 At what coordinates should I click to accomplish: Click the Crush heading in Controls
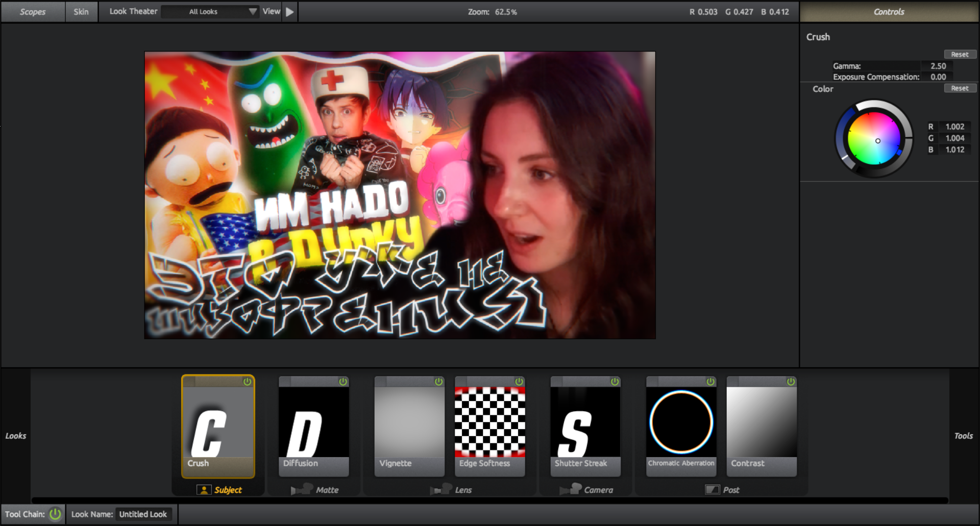point(818,37)
